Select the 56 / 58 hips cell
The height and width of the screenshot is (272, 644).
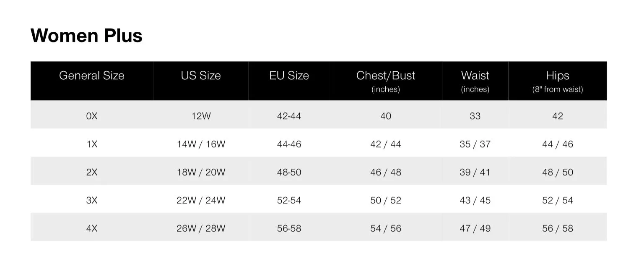click(x=558, y=229)
